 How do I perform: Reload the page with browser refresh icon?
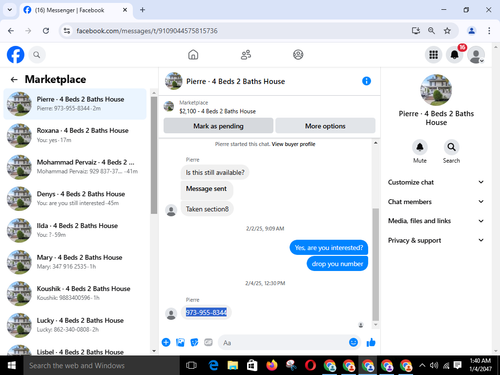(x=46, y=31)
